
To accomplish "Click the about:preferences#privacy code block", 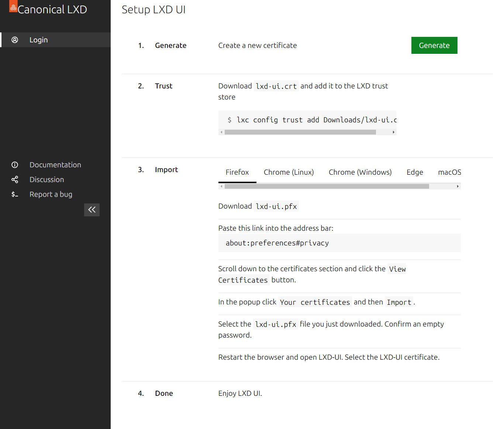I will click(x=339, y=243).
